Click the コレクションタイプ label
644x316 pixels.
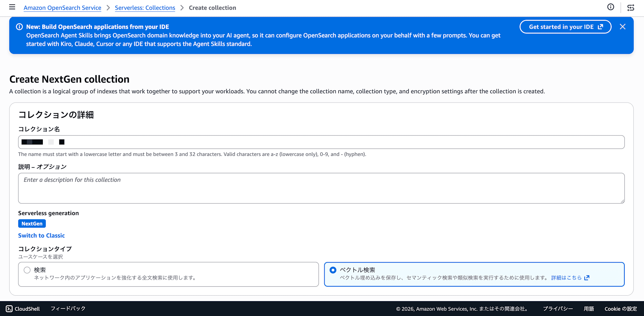pos(45,249)
